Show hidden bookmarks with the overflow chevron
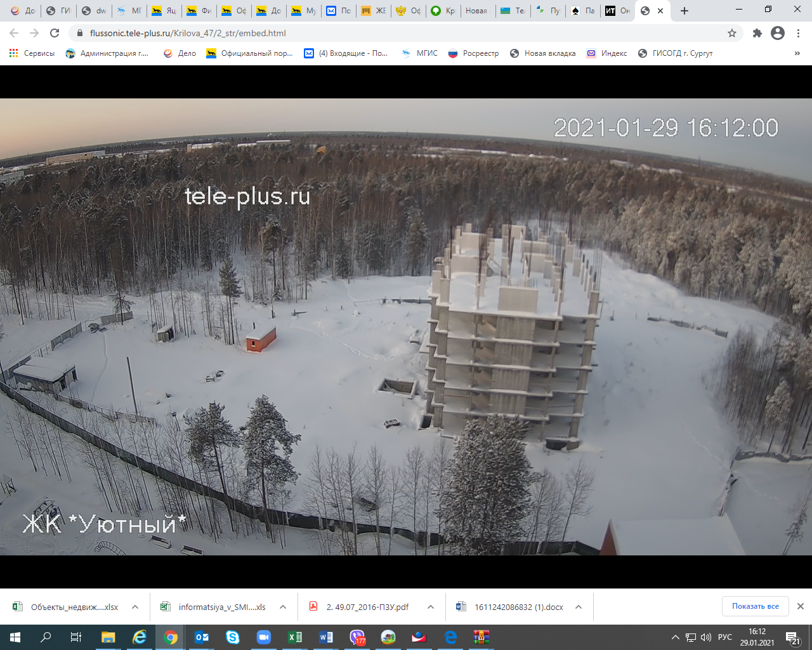812x650 pixels. point(797,53)
